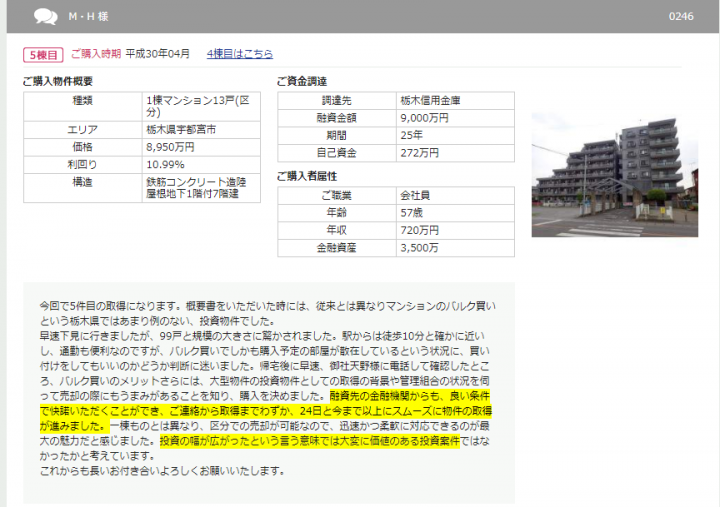Click the line starting 早速下見に行きましたが
Viewport: 720px width, 507px height.
(x=262, y=336)
